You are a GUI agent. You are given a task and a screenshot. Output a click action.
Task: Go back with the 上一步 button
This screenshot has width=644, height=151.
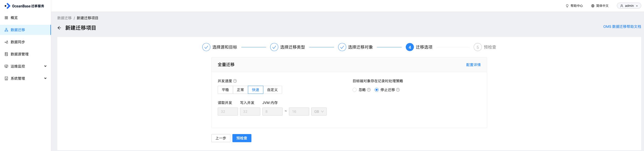221,138
